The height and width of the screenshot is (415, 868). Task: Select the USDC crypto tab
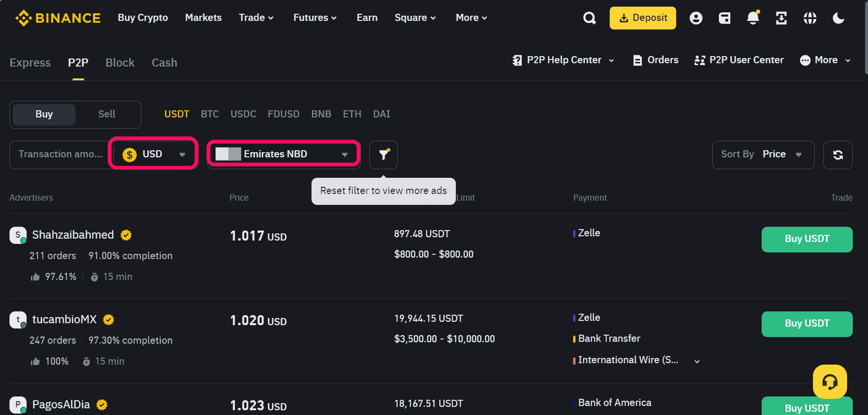click(244, 114)
